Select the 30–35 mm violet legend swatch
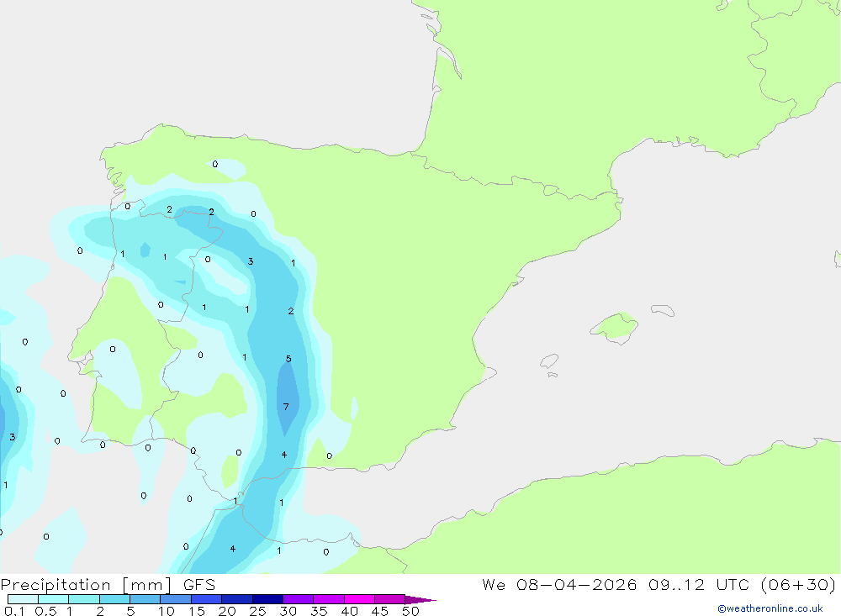 [x=298, y=599]
